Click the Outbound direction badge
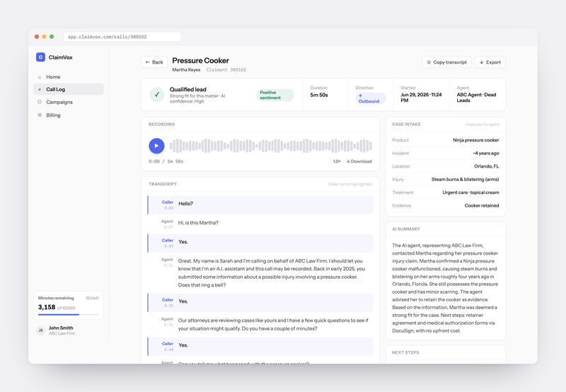The image size is (566, 392). click(370, 98)
